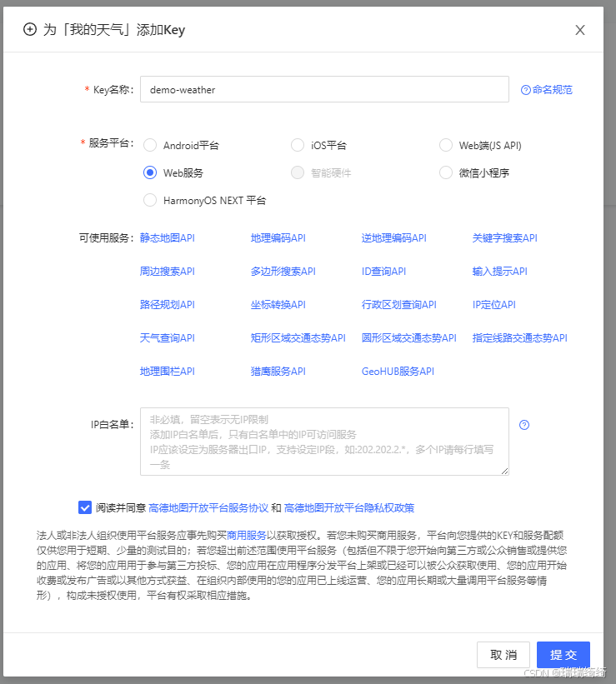Open the 地理编码API link

coord(278,237)
